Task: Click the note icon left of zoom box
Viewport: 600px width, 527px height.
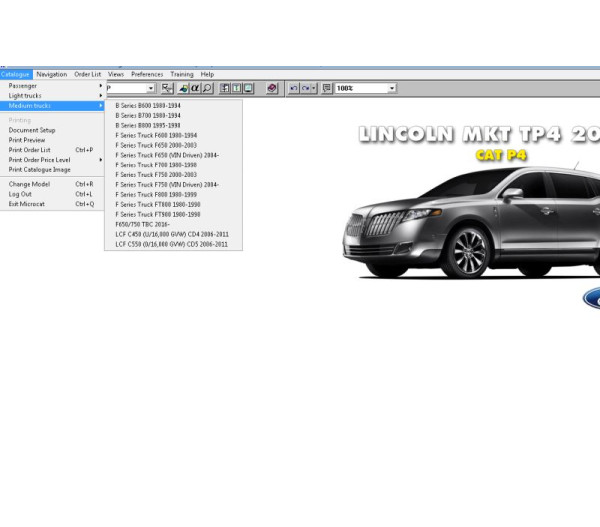Action: (327, 88)
